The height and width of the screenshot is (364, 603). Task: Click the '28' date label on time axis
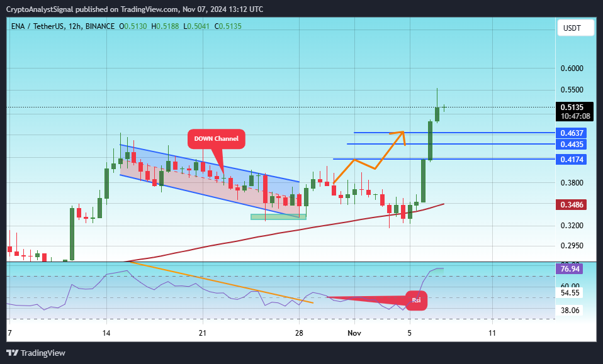pyautogui.click(x=299, y=333)
